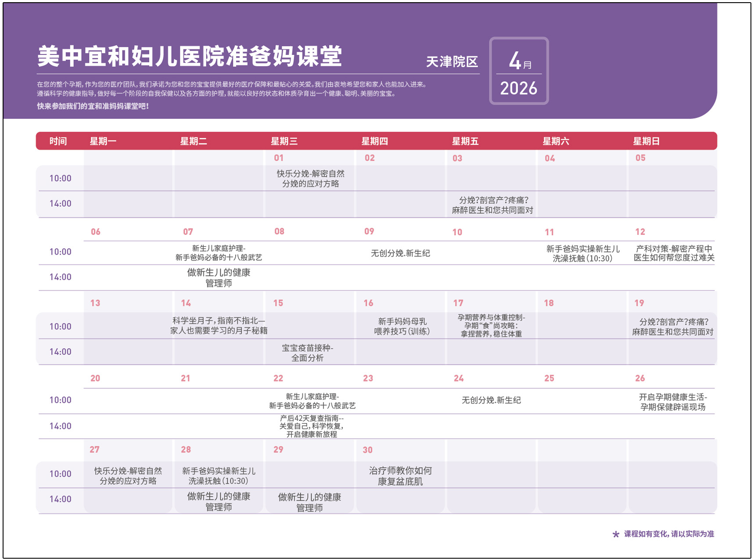Select the 孕期营养与体重控制 class on the 17th
The width and height of the screenshot is (754, 560).
pyautogui.click(x=491, y=326)
